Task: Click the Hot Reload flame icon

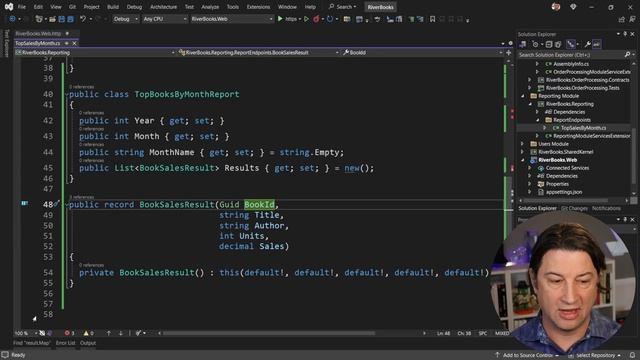Action: (316, 19)
